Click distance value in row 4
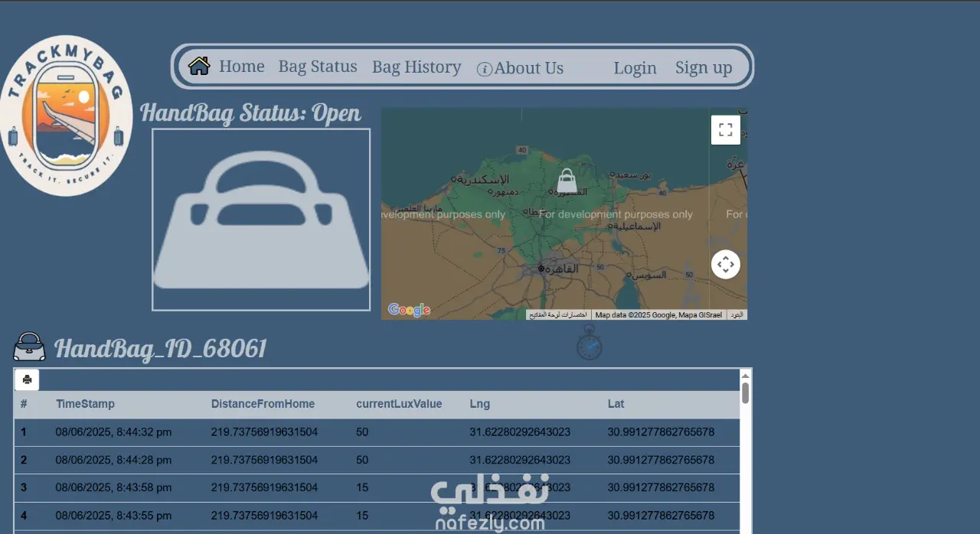The width and height of the screenshot is (980, 534). 264,516
